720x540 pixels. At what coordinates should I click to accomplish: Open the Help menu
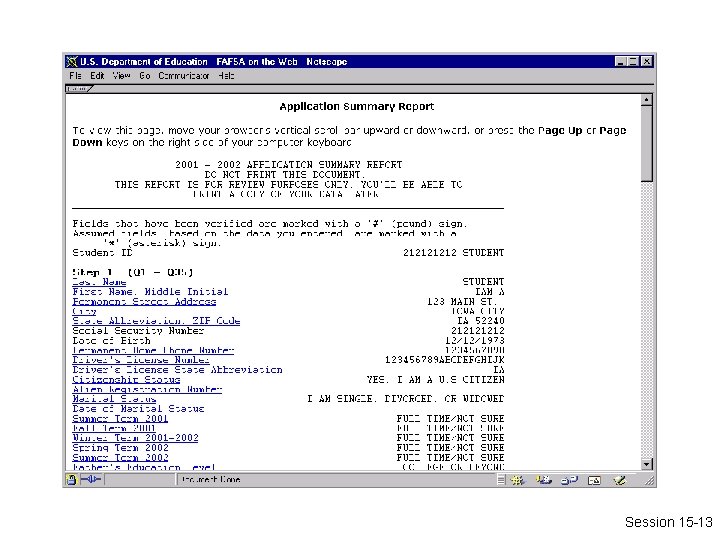coord(226,76)
